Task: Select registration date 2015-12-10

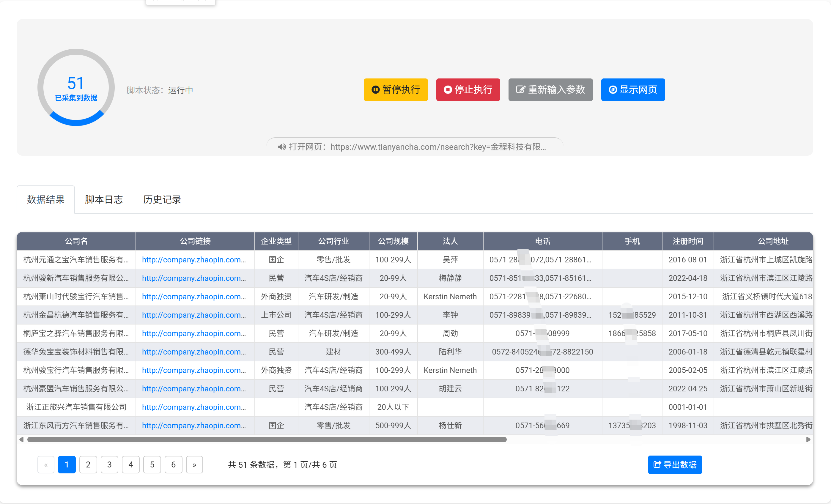Action: point(688,296)
